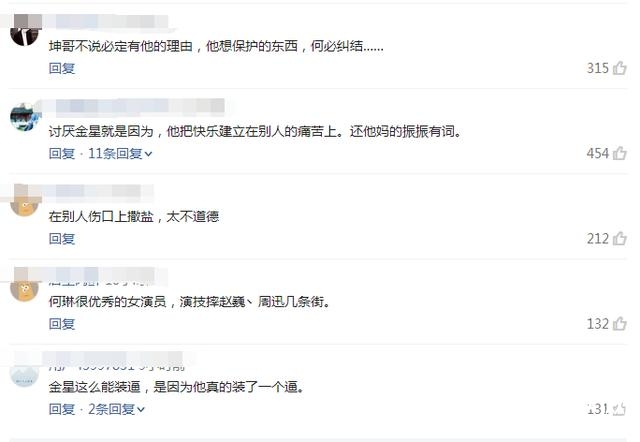Reply to the 金星这么能装 comment
The image size is (640, 442).
pyautogui.click(x=62, y=409)
